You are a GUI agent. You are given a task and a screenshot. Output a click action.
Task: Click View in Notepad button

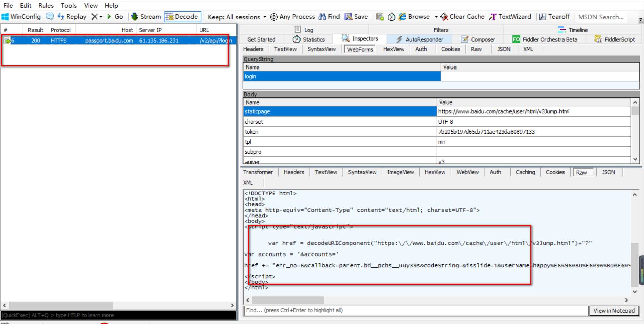[x=614, y=310]
